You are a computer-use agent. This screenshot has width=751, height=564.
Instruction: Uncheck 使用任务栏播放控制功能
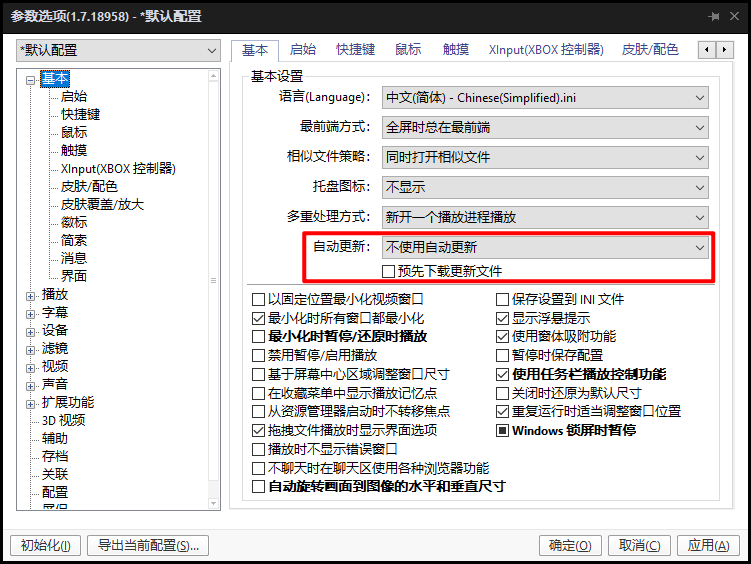click(x=502, y=374)
